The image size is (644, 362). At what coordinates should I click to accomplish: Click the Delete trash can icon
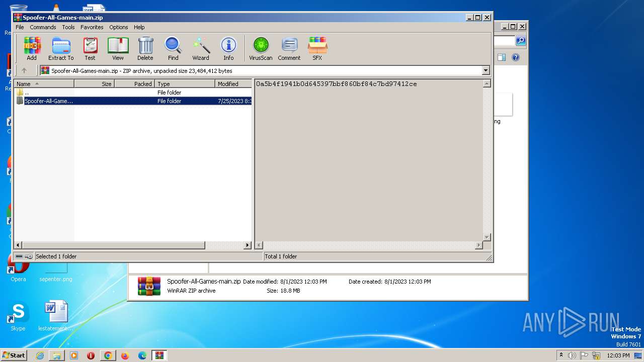145,49
